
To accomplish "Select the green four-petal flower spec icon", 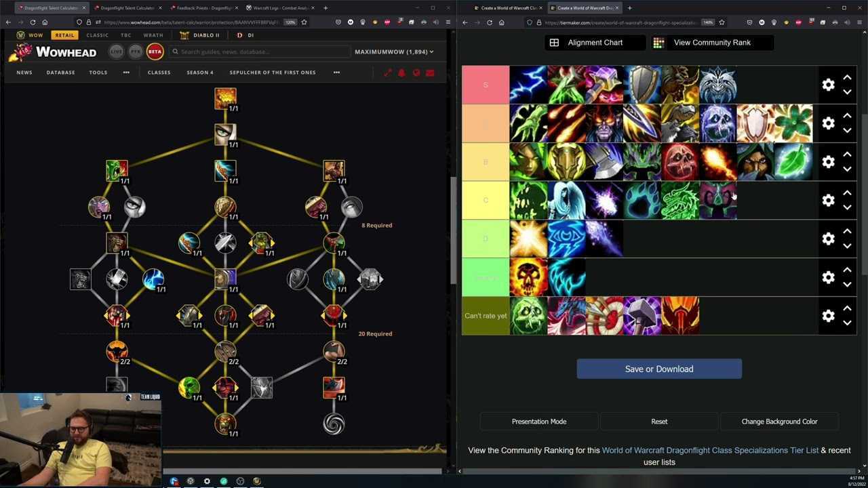I will [794, 123].
